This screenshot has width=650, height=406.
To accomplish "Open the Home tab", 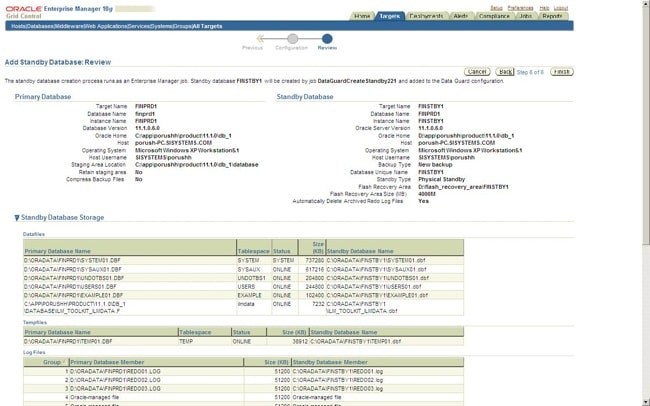I will click(x=362, y=16).
